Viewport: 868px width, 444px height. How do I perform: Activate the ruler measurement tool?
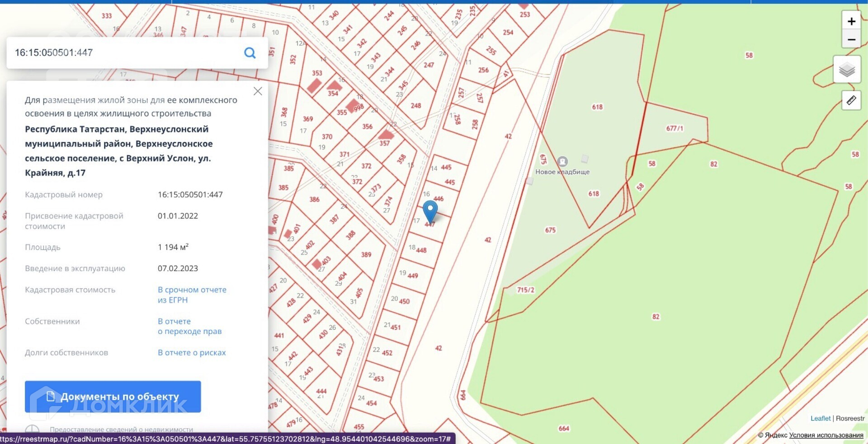(851, 100)
